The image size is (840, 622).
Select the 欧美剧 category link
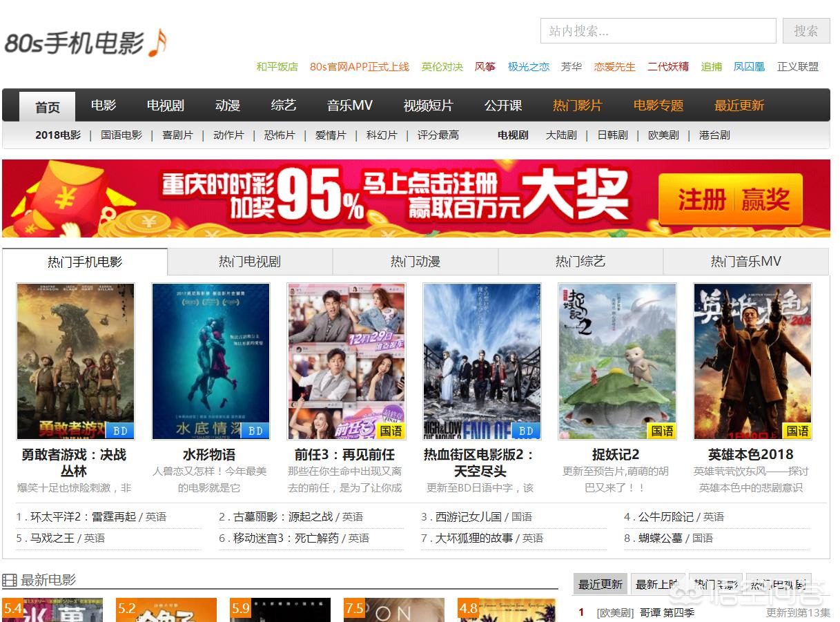tap(663, 135)
